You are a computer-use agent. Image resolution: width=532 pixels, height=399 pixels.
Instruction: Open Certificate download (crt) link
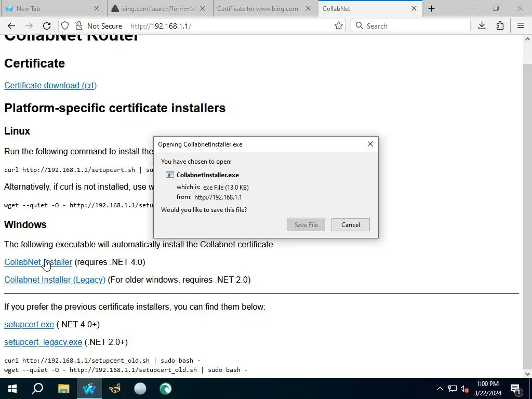pyautogui.click(x=50, y=86)
